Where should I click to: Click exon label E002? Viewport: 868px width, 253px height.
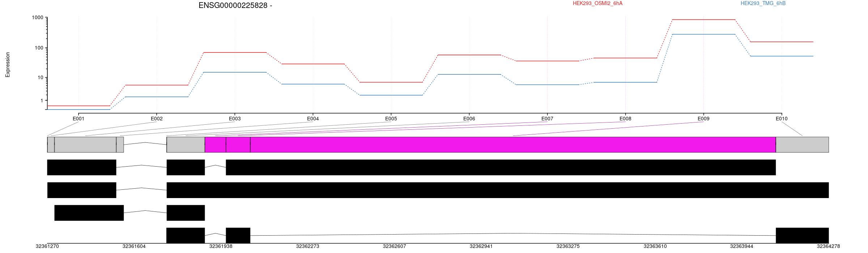pos(157,119)
